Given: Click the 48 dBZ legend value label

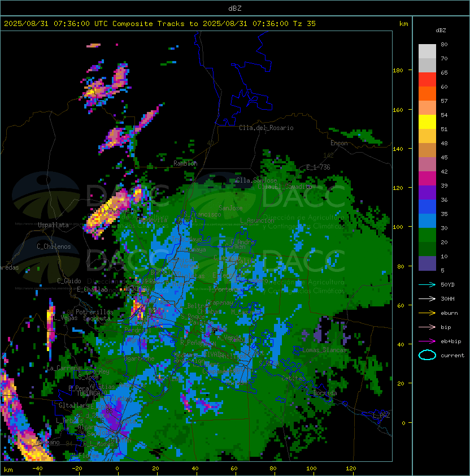Looking at the screenshot, I should click(444, 143).
